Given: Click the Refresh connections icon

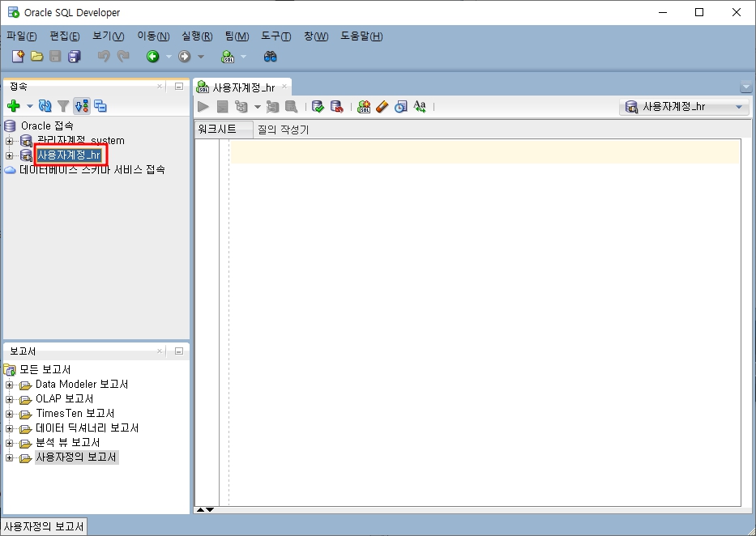Looking at the screenshot, I should click(x=45, y=105).
